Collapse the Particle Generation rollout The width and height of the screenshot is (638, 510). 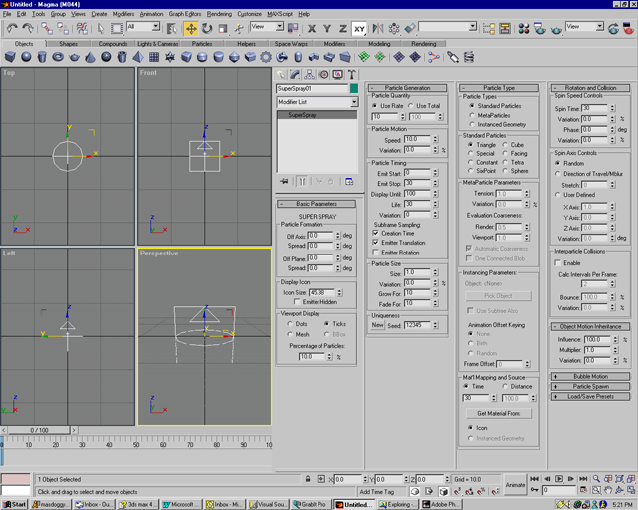coord(407,88)
